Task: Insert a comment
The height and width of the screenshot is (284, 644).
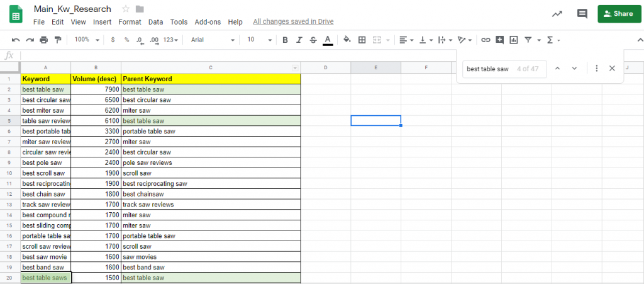Action: (x=499, y=40)
